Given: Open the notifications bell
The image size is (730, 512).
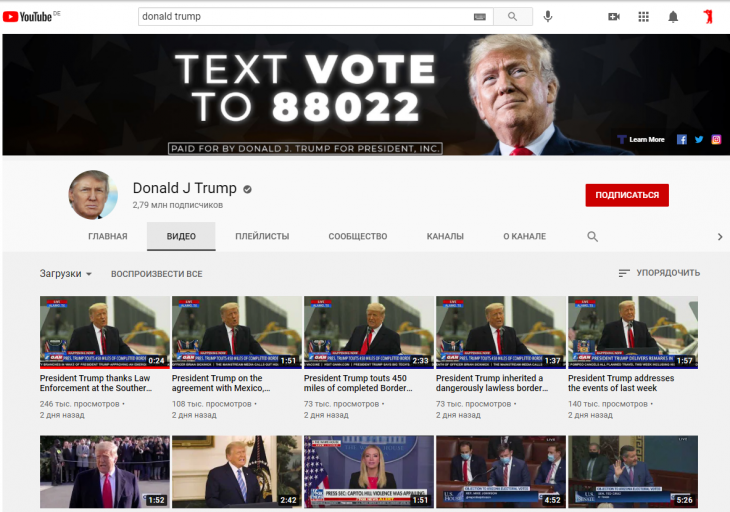Looking at the screenshot, I should (x=673, y=17).
